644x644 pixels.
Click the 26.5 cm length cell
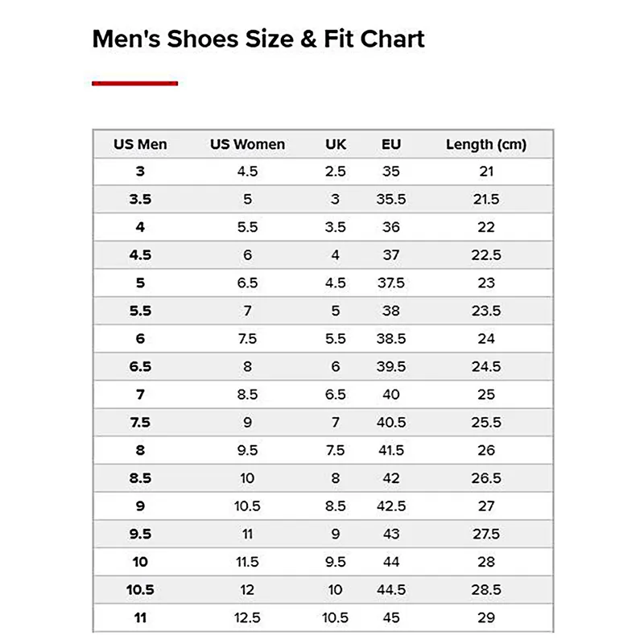point(486,479)
